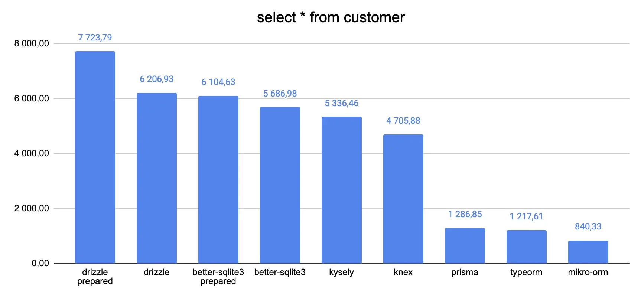The image size is (644, 300).
Task: Click the 840,33 data label
Action: click(x=588, y=226)
